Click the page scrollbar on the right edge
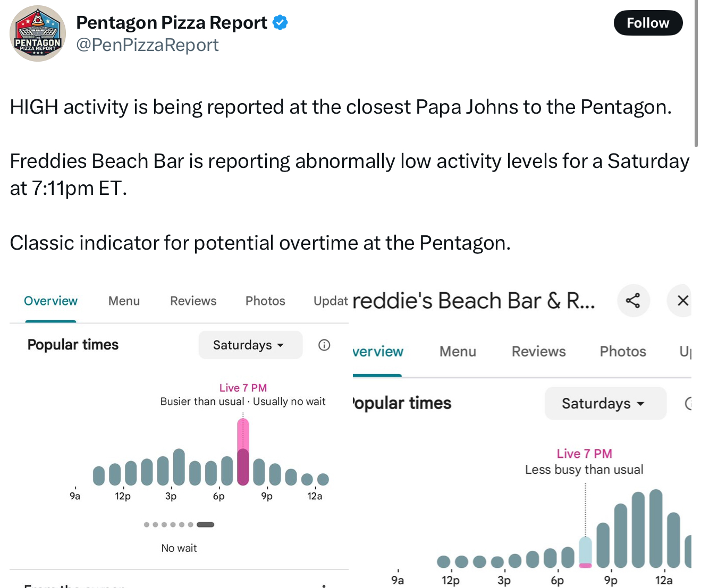The height and width of the screenshot is (588, 701). 696,73
